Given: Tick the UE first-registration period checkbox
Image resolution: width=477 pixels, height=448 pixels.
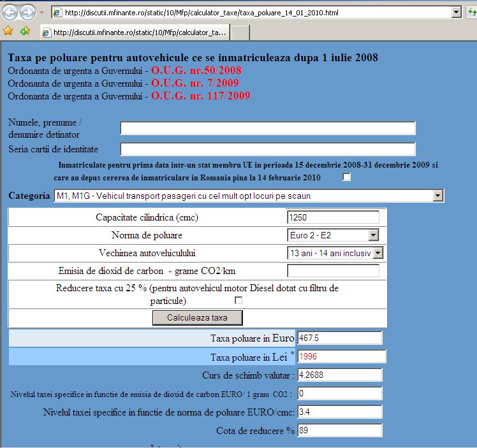Looking at the screenshot, I should 347,177.
